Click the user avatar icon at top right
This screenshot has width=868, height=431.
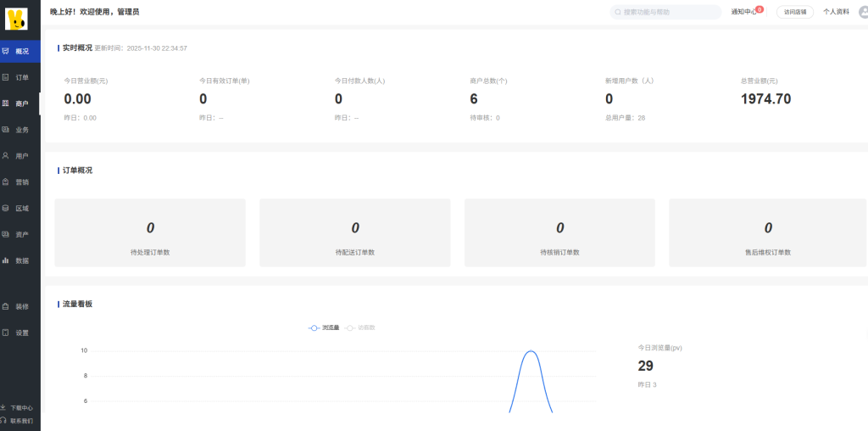point(863,12)
